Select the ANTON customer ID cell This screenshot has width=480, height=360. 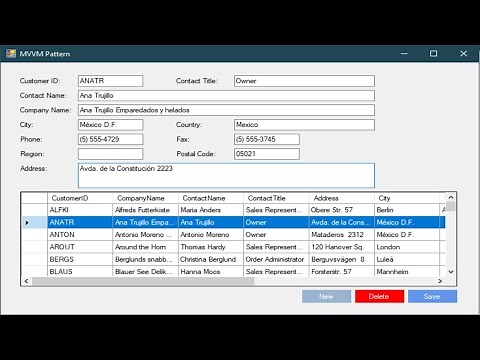click(x=80, y=235)
